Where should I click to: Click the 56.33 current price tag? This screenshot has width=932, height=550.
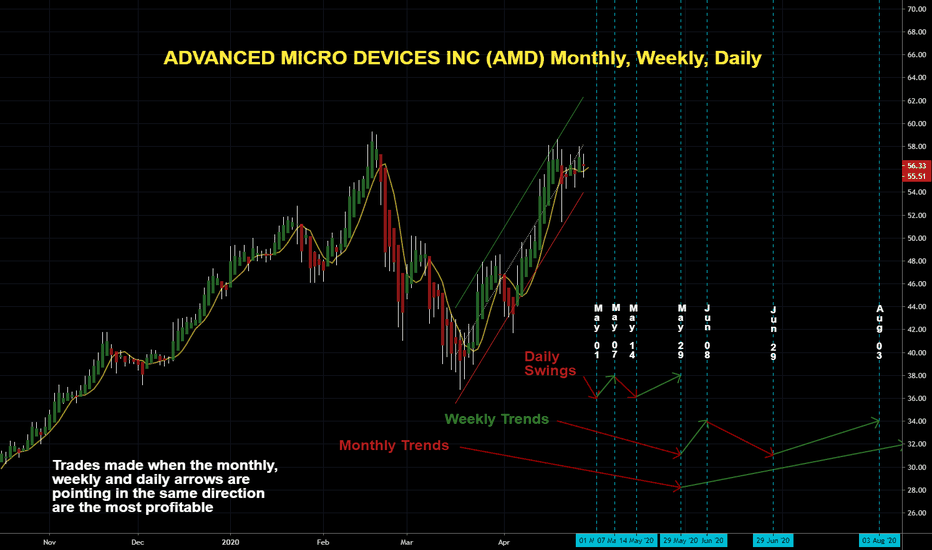click(x=916, y=166)
